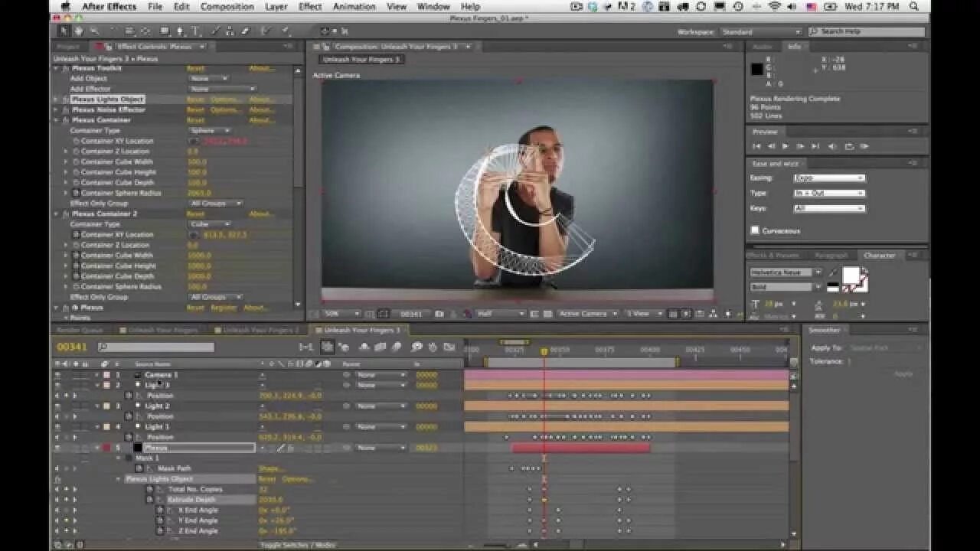980x551 pixels.
Task: Open the Sphere Container Type dropdown
Action: tap(211, 130)
